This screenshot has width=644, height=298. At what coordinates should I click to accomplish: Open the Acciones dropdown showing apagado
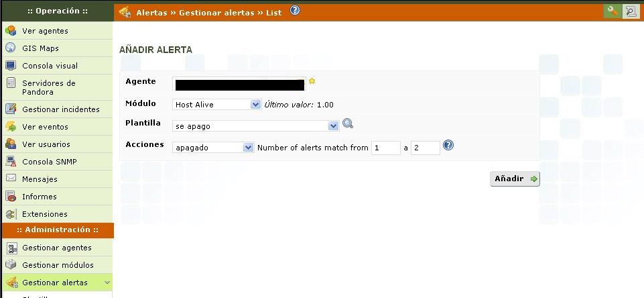[x=213, y=148]
